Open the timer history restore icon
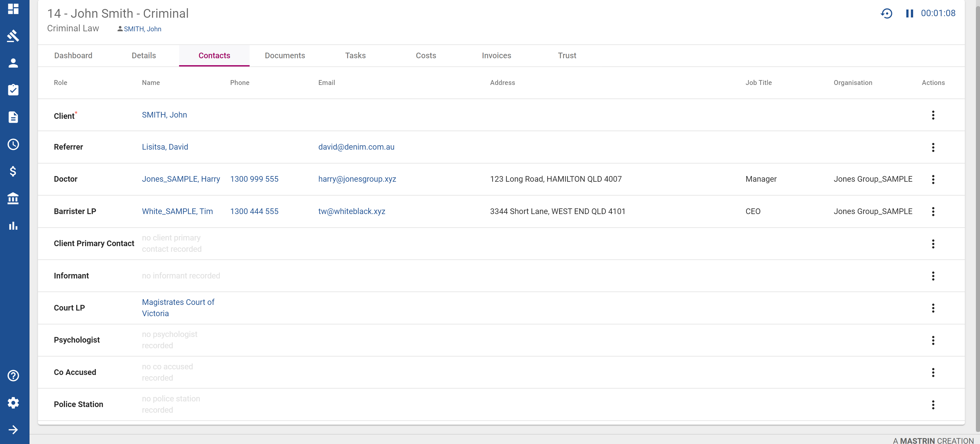Image resolution: width=980 pixels, height=444 pixels. coord(886,13)
